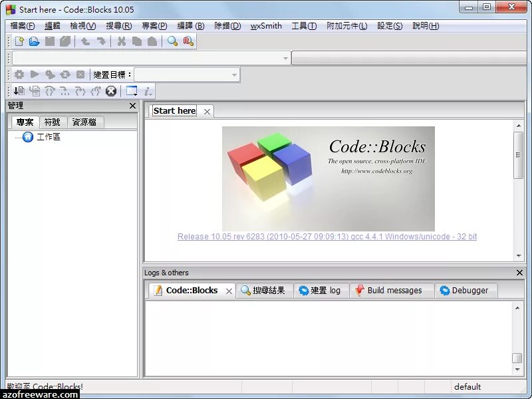This screenshot has height=399, width=532.
Task: Open debugging windows icon
Action: [131, 90]
